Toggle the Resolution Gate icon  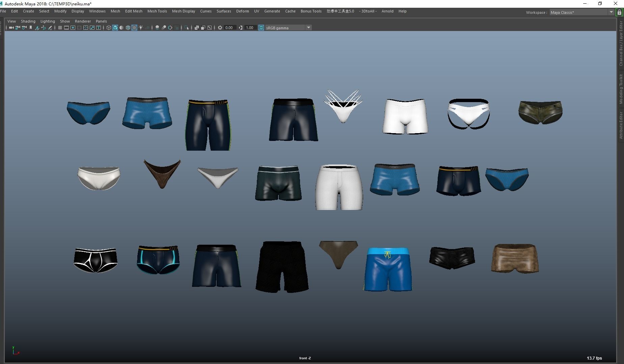(73, 28)
